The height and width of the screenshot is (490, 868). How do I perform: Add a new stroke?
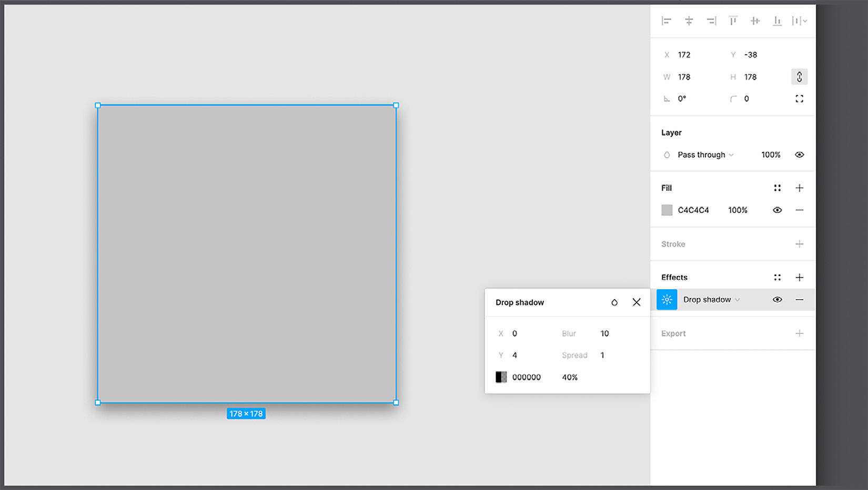(799, 244)
